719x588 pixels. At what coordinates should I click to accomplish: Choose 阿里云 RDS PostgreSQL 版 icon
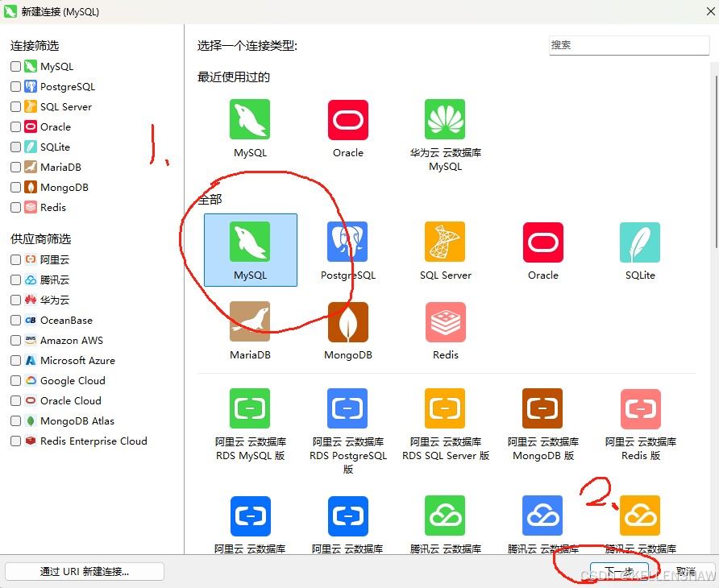point(347,408)
